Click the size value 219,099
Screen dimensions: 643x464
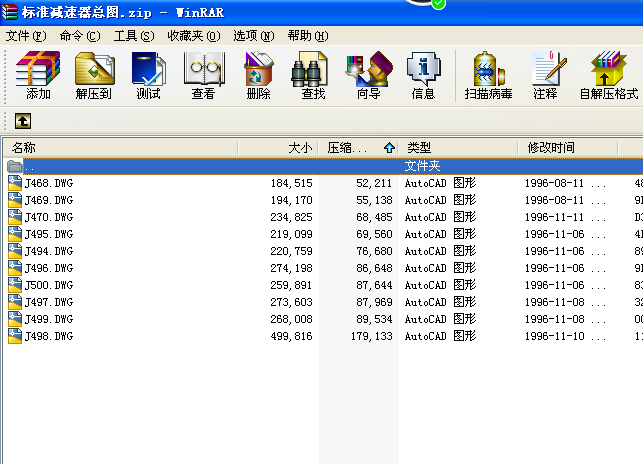click(292, 234)
